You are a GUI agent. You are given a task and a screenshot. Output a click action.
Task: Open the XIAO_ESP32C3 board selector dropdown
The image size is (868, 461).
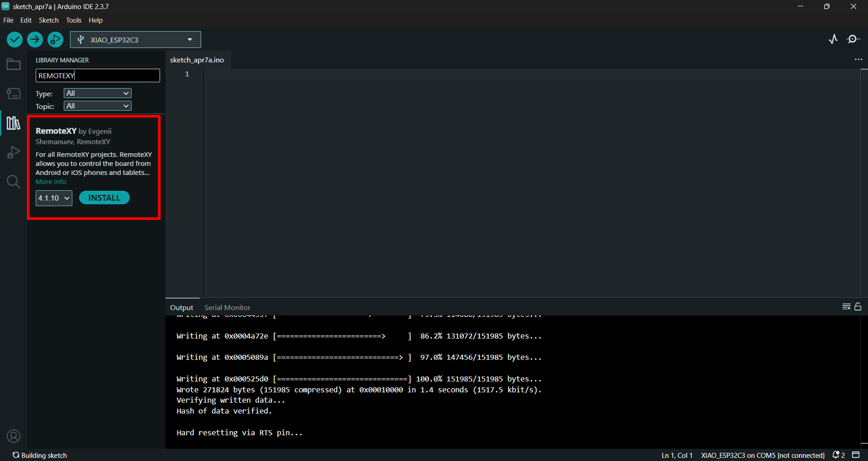pos(135,39)
